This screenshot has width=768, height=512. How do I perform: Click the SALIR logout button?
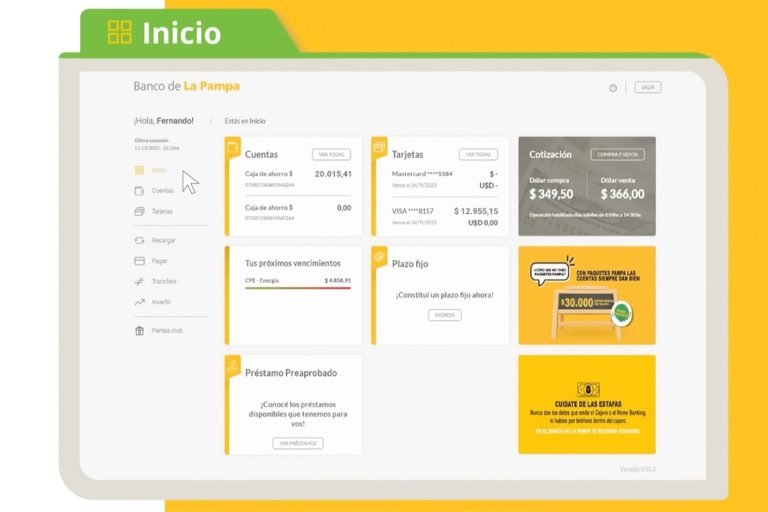[648, 87]
